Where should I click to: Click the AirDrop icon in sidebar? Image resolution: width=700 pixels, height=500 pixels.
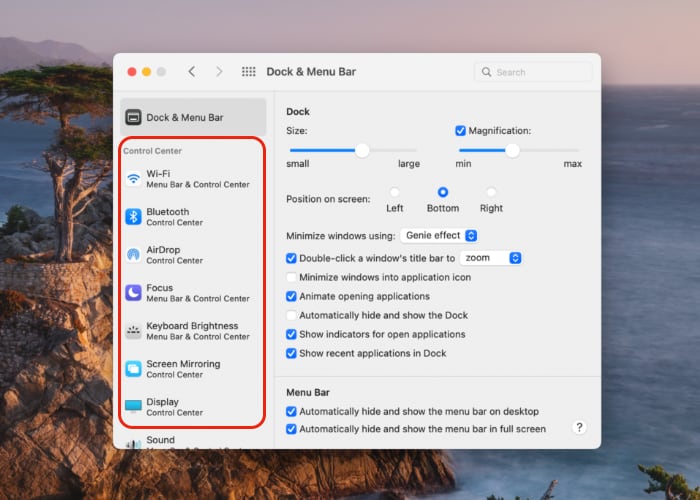coord(133,255)
